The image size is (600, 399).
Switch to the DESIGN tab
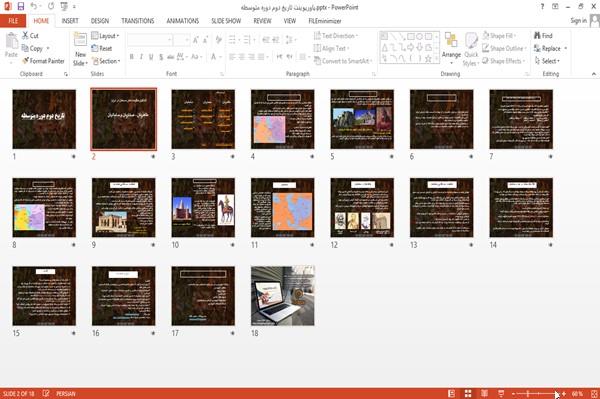pyautogui.click(x=100, y=21)
